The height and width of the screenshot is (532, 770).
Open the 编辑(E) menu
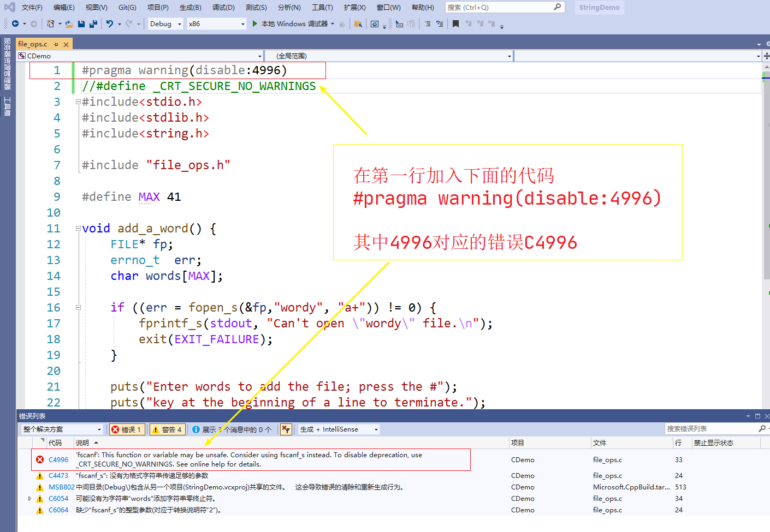click(x=64, y=7)
